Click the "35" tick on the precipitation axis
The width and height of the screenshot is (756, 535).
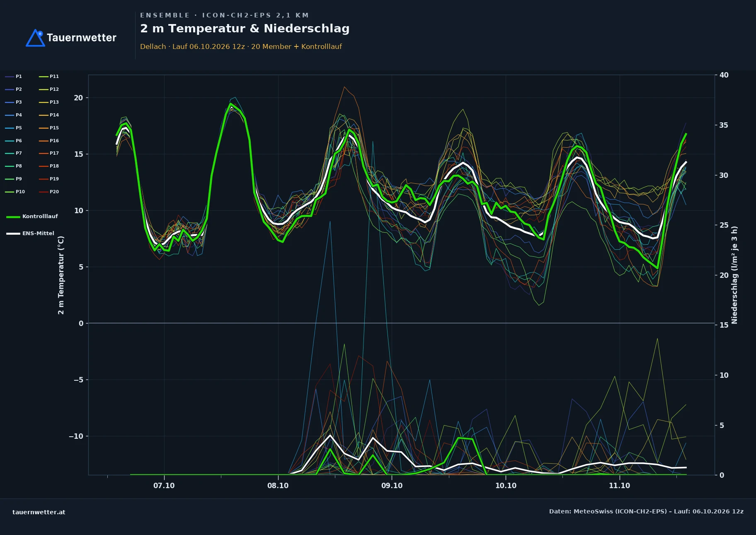point(724,125)
